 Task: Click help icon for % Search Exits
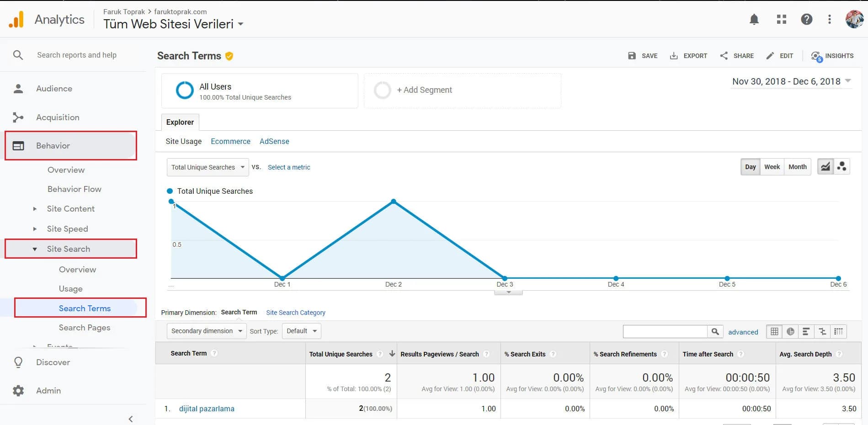click(x=553, y=354)
